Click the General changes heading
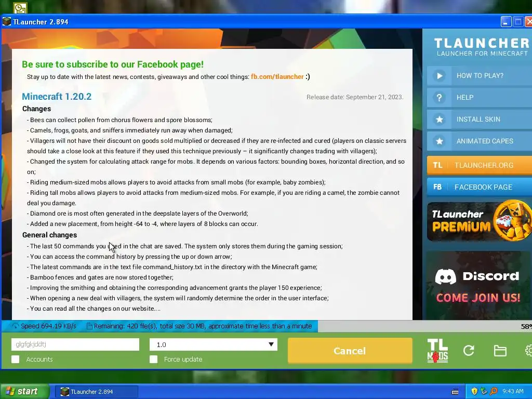Image resolution: width=532 pixels, height=399 pixels. [49, 235]
